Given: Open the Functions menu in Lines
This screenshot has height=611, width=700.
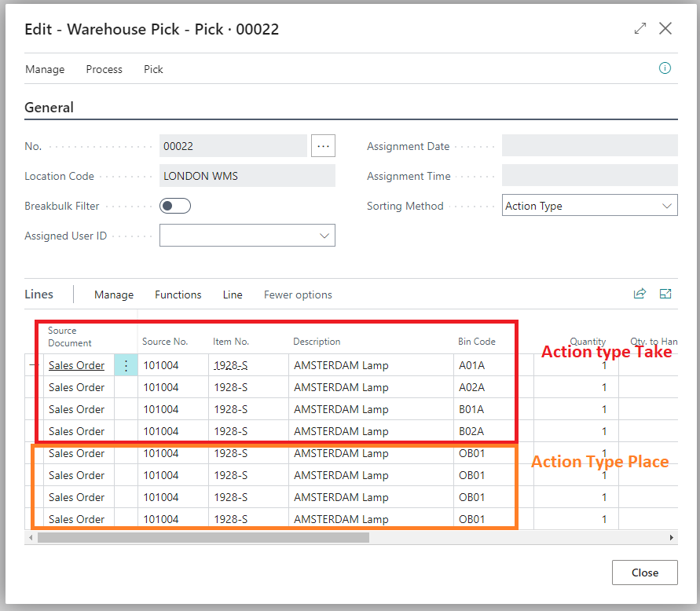Looking at the screenshot, I should pyautogui.click(x=178, y=295).
